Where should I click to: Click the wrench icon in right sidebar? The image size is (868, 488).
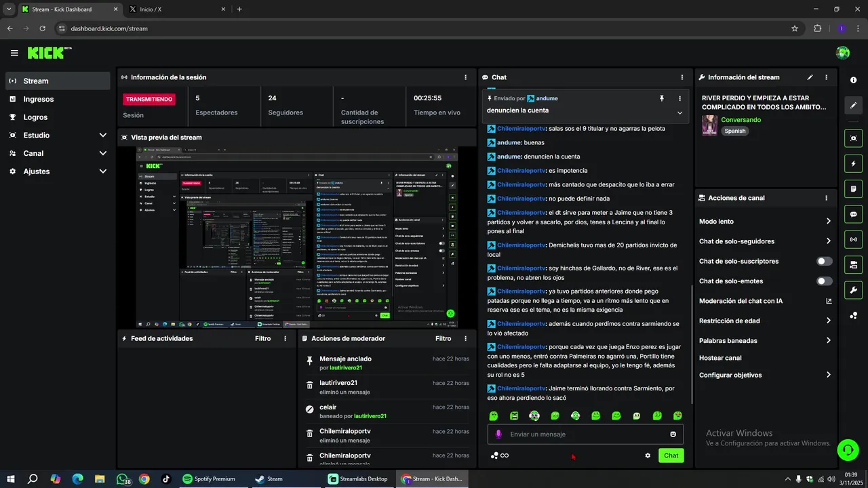(x=853, y=290)
